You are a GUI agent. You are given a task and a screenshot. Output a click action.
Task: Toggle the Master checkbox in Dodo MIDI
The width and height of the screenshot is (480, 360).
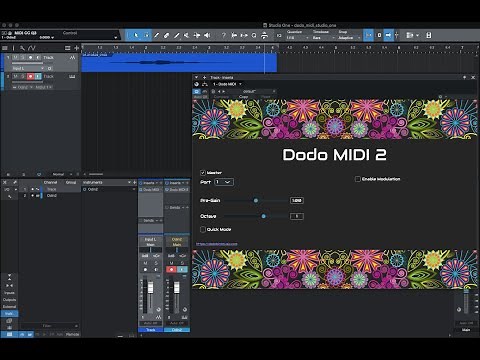pyautogui.click(x=202, y=173)
